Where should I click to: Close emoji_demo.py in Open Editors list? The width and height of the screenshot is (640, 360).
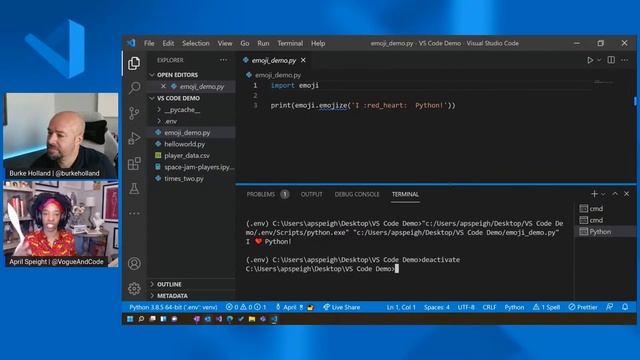tap(163, 86)
